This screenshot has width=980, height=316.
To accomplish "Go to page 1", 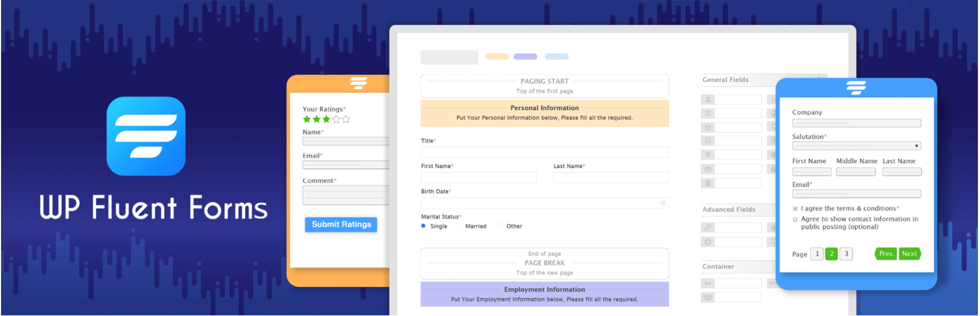I will [817, 254].
